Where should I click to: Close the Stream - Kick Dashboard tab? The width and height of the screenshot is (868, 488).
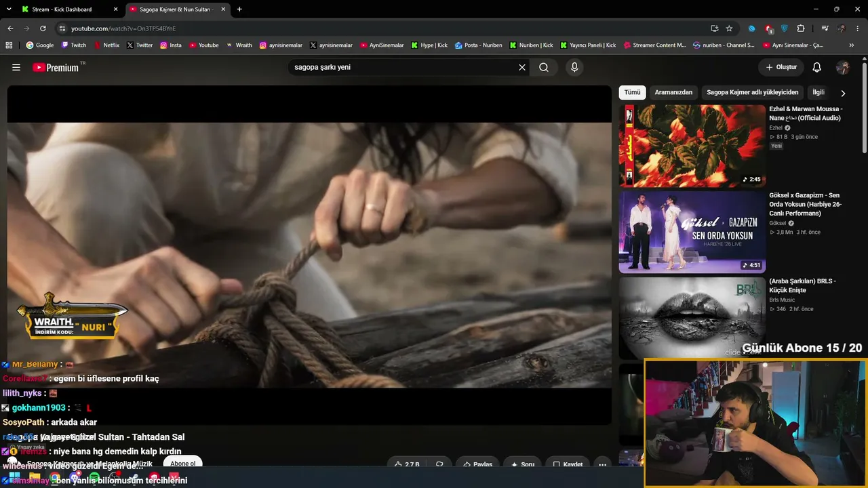(115, 9)
